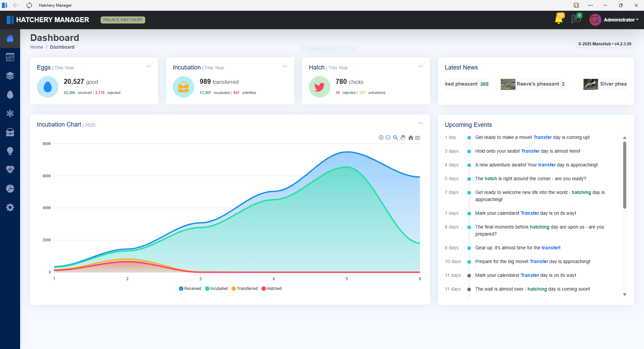Select the egg icon in the sidebar
This screenshot has height=349, width=644.
[x=10, y=94]
